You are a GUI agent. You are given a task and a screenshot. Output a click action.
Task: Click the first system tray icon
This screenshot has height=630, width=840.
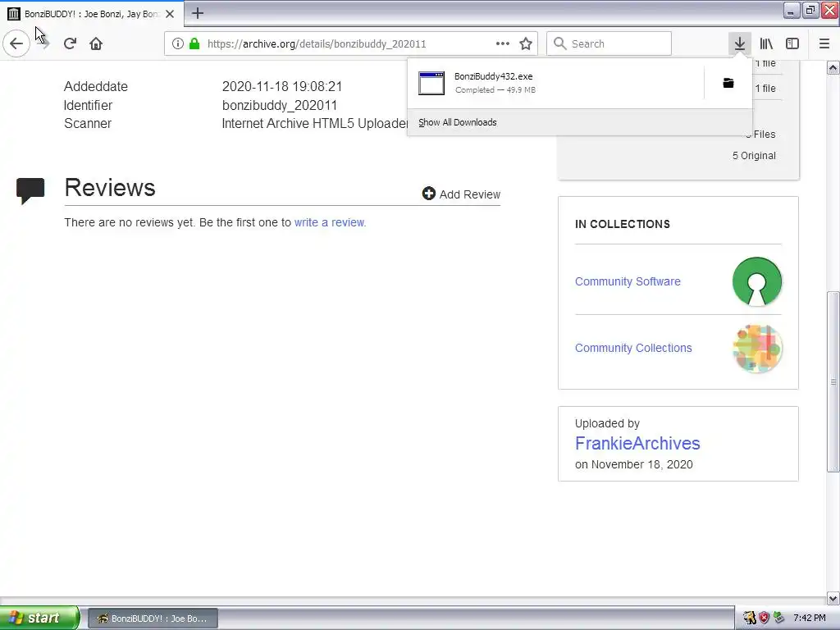point(750,618)
